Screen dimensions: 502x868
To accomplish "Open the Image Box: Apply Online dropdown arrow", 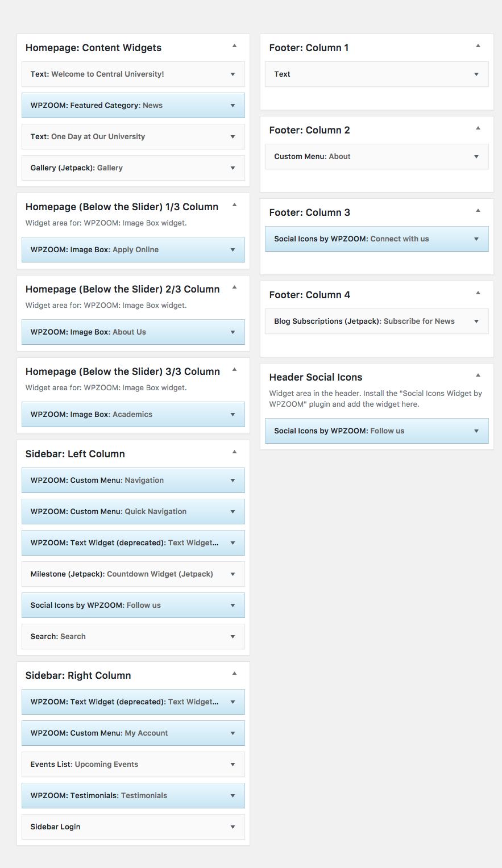I will (233, 250).
